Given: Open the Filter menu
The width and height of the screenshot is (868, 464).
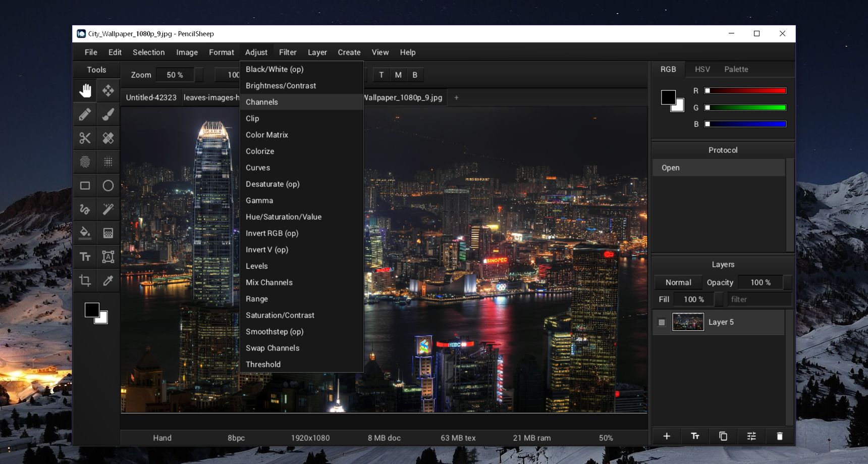Looking at the screenshot, I should click(x=288, y=53).
